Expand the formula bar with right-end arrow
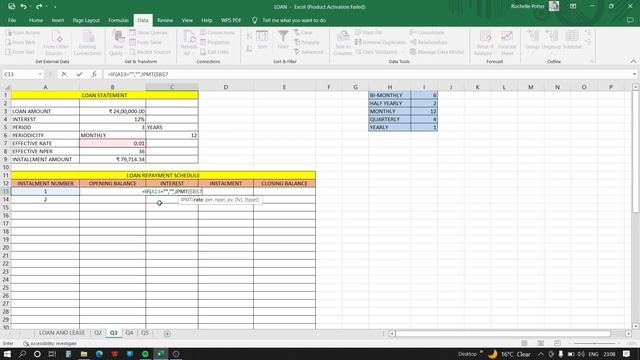The height and width of the screenshot is (360, 640). [634, 74]
